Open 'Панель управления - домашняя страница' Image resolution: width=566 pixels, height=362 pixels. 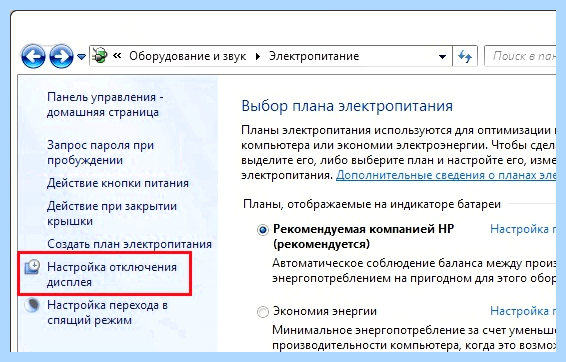(105, 105)
